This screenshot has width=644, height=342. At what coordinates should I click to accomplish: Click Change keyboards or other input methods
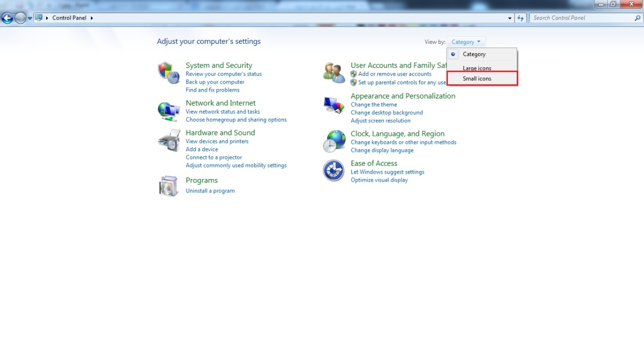(x=404, y=142)
